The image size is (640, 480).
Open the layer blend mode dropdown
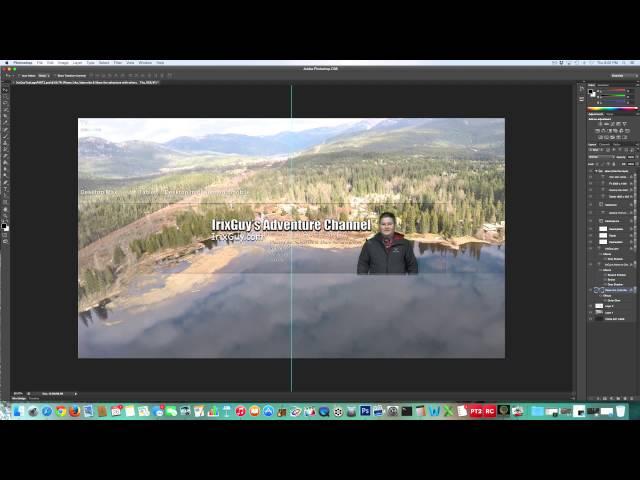click(601, 157)
